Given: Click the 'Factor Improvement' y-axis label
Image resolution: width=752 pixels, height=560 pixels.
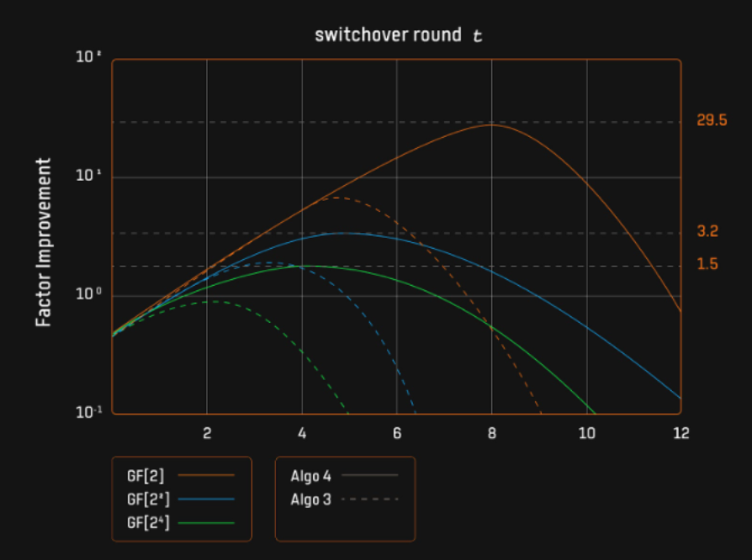Looking at the screenshot, I should tap(44, 242).
